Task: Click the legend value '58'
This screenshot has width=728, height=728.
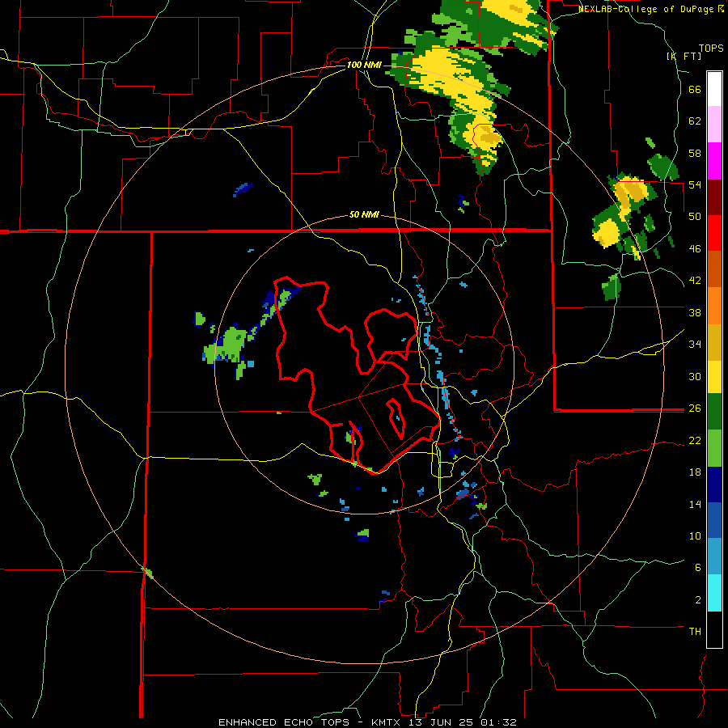Action: 695,153
